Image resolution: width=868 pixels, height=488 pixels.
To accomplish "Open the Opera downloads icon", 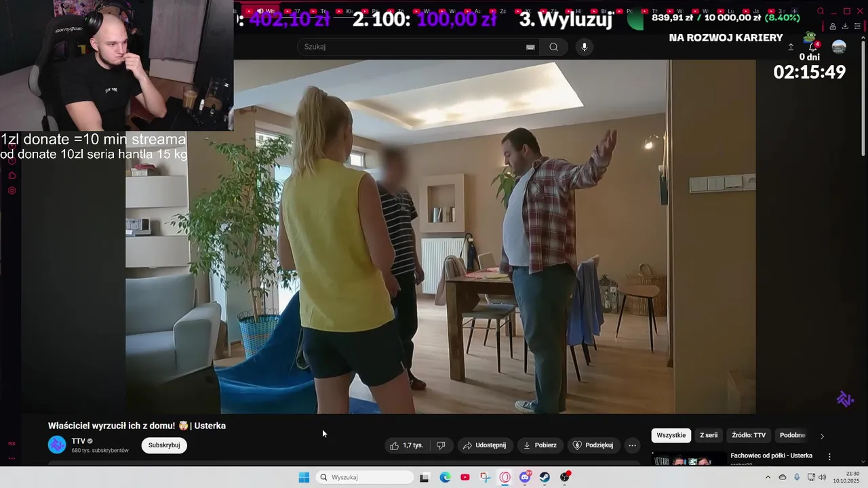I will (845, 26).
